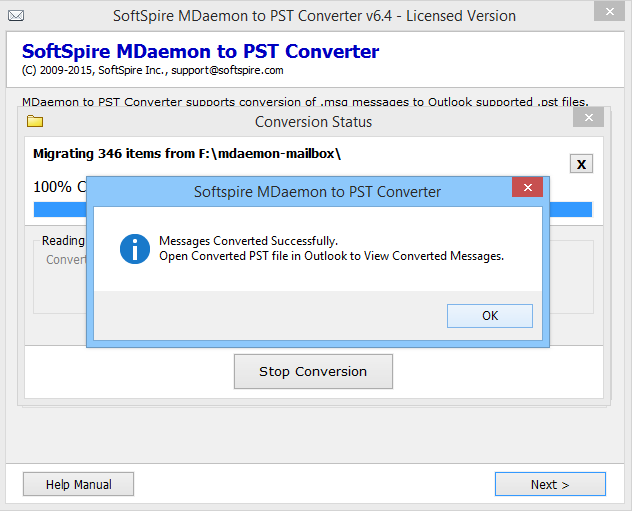Close the Conversion Status window

pos(588,118)
